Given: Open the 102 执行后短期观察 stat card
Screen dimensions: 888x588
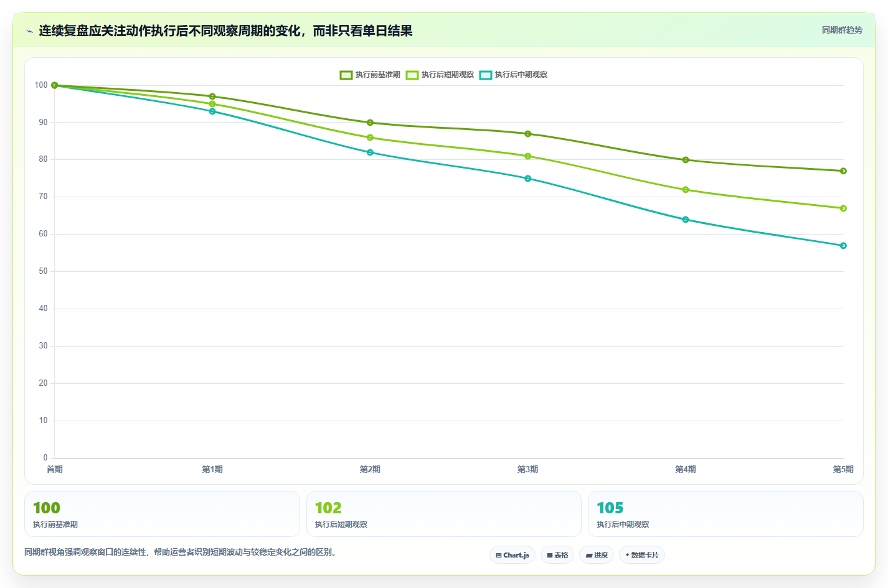Looking at the screenshot, I should 444,514.
